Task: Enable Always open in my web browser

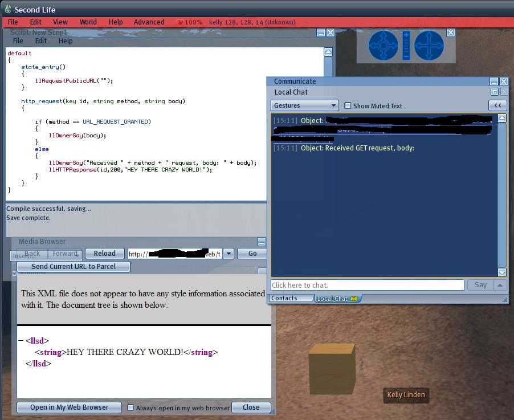Action: [x=130, y=407]
